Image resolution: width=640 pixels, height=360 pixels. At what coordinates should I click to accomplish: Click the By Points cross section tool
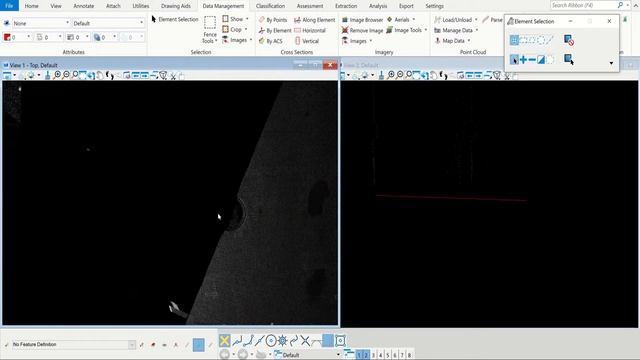(273, 20)
